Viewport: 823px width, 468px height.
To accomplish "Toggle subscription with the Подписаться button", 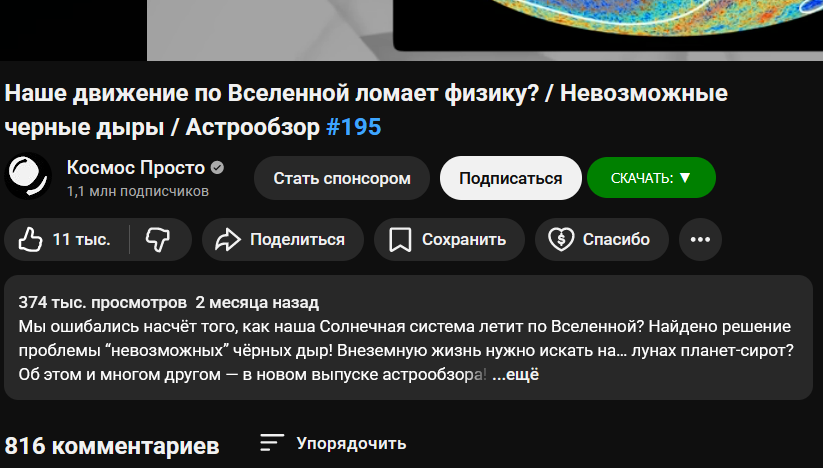I will [x=510, y=178].
